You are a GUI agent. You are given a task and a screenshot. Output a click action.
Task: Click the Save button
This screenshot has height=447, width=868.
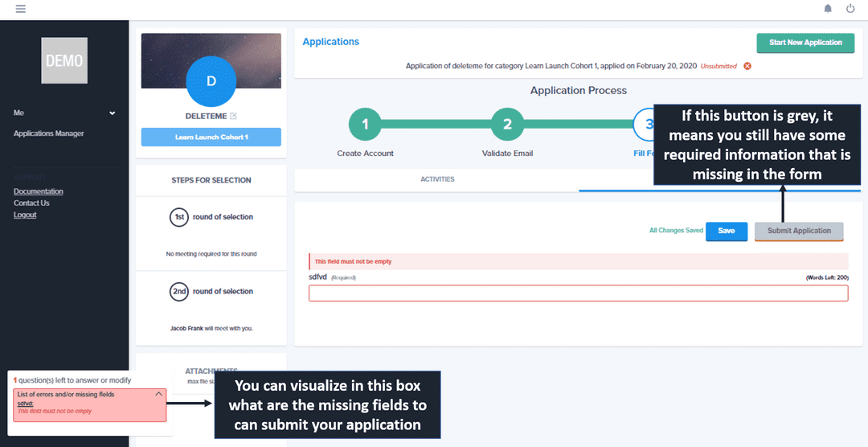pyautogui.click(x=727, y=231)
